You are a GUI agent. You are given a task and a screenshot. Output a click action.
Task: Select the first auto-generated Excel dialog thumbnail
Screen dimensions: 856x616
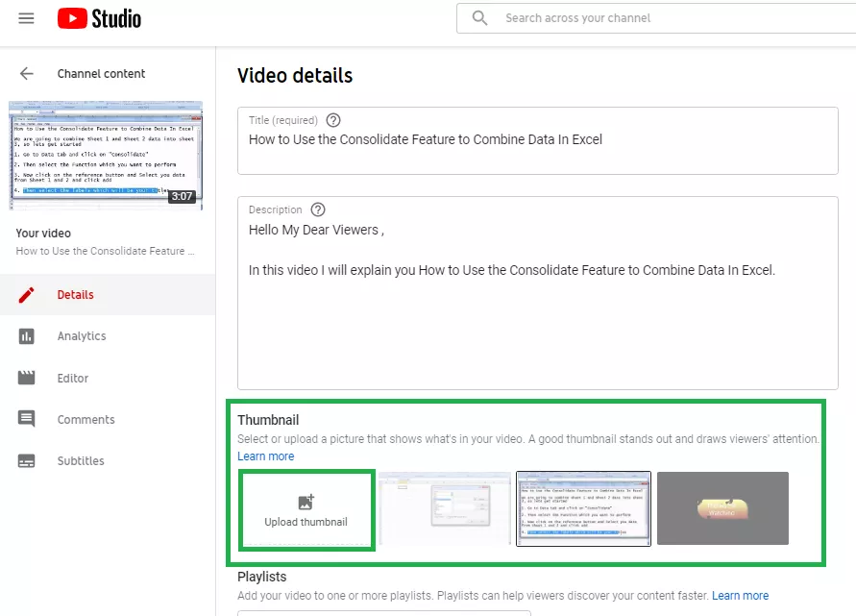tap(445, 508)
